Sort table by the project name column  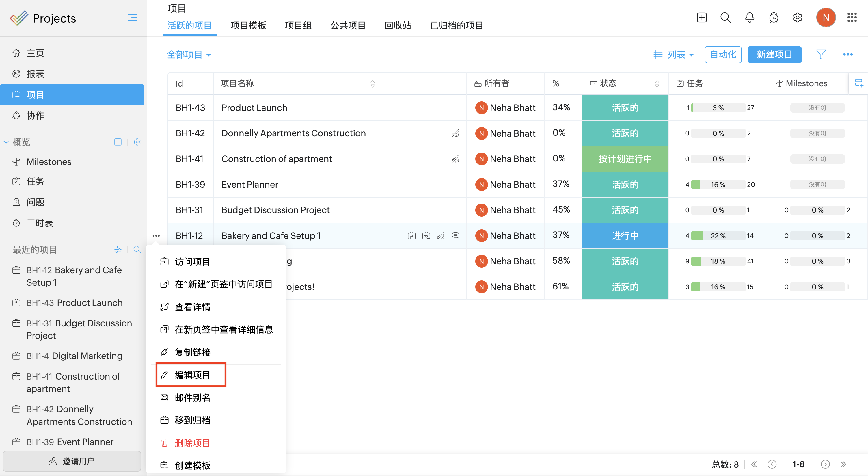(372, 83)
